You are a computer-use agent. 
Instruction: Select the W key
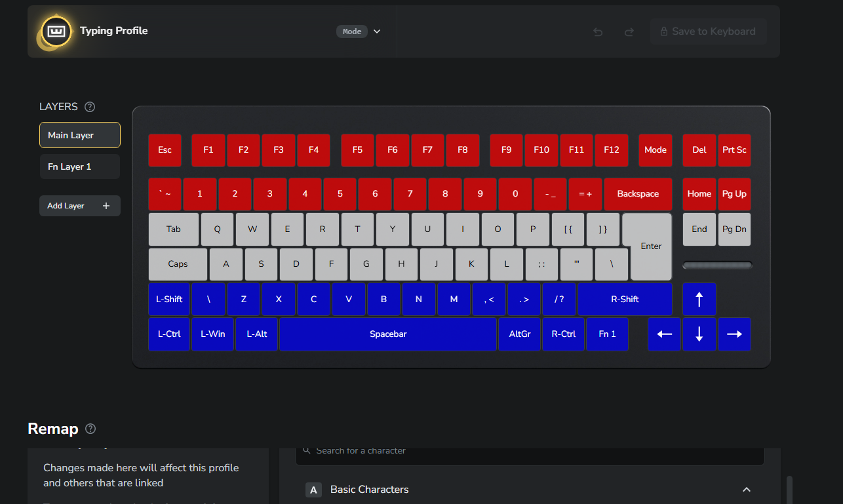pyautogui.click(x=252, y=229)
